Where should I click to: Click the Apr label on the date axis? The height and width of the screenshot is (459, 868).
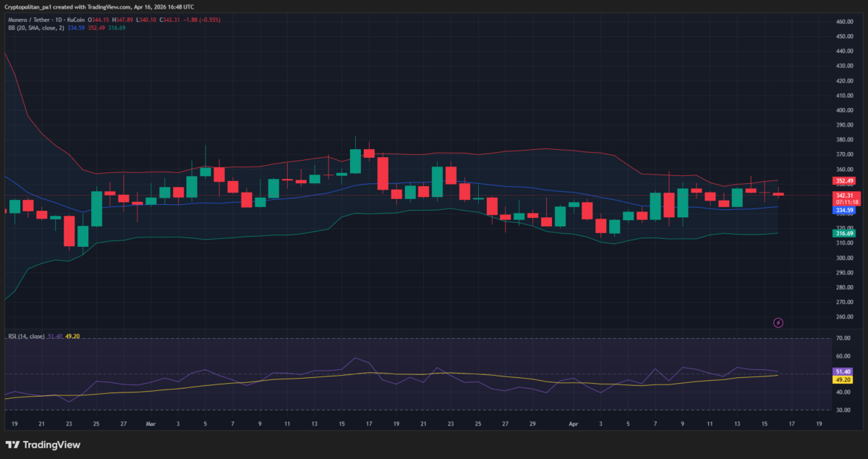click(x=573, y=424)
